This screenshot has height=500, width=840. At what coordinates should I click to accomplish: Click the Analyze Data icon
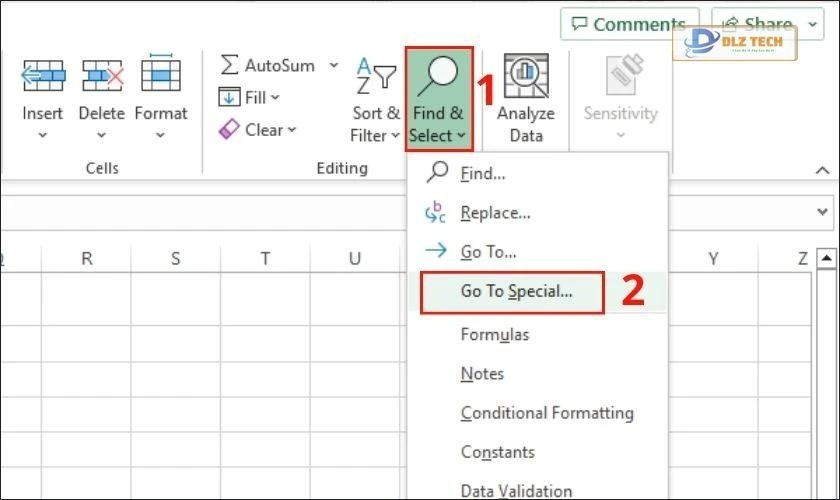click(x=526, y=78)
